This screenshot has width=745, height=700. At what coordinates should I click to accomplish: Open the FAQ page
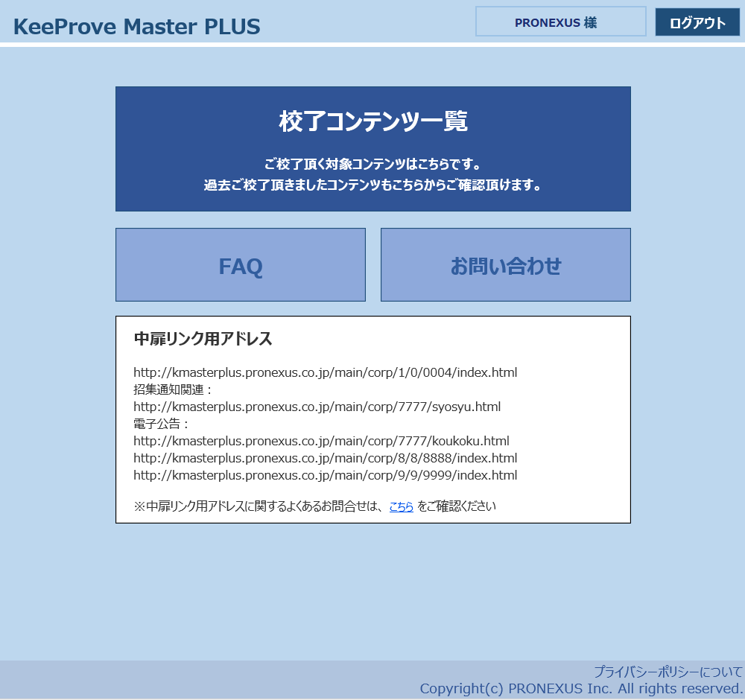click(x=241, y=264)
